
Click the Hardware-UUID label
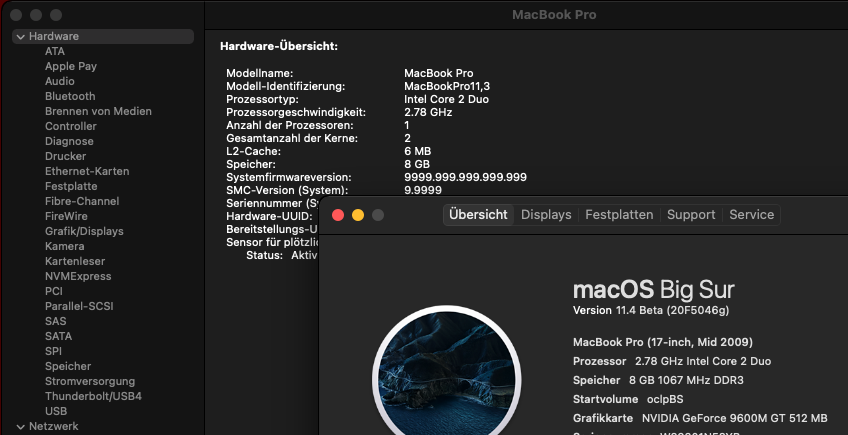269,216
